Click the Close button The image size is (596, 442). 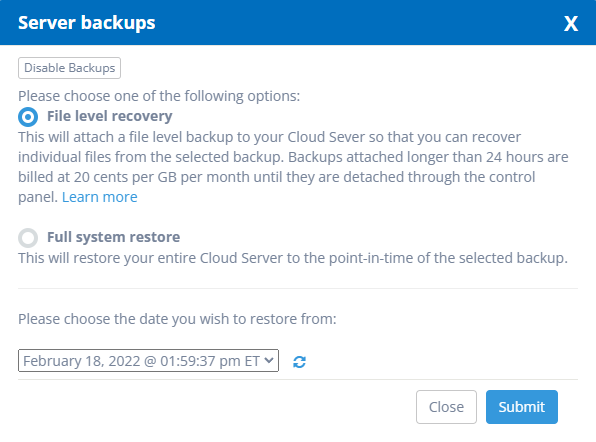(446, 407)
